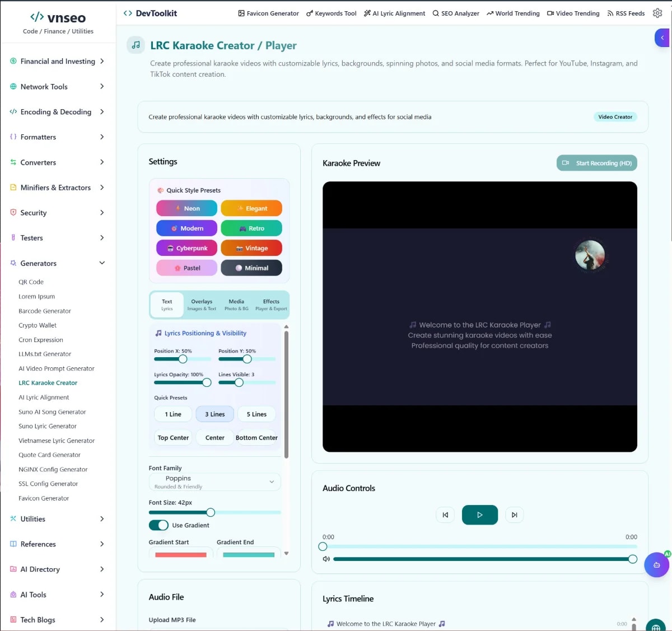The width and height of the screenshot is (672, 631).
Task: Open the settings gear in the top toolbar
Action: point(657,13)
